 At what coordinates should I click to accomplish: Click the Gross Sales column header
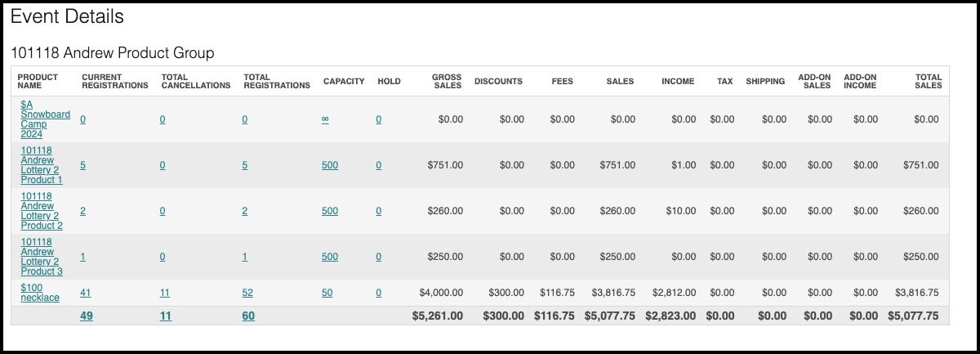(x=447, y=81)
